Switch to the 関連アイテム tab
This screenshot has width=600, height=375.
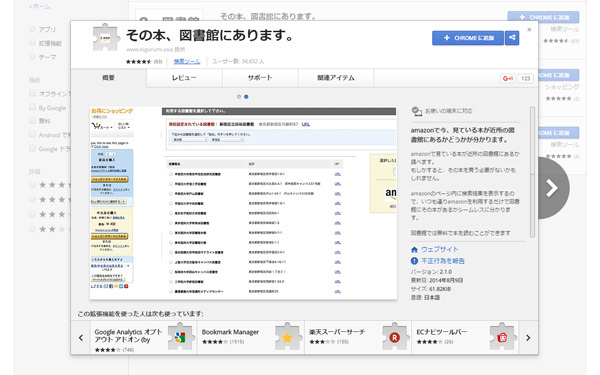tap(336, 78)
